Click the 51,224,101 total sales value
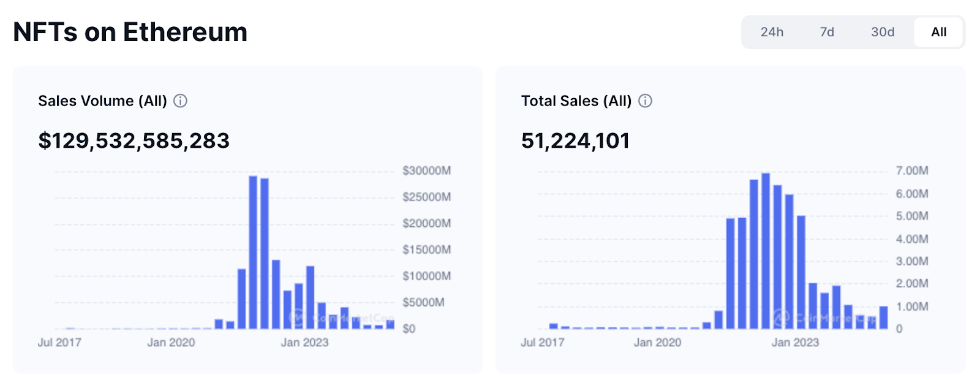Viewport: 980px width, 388px height. coord(575,140)
